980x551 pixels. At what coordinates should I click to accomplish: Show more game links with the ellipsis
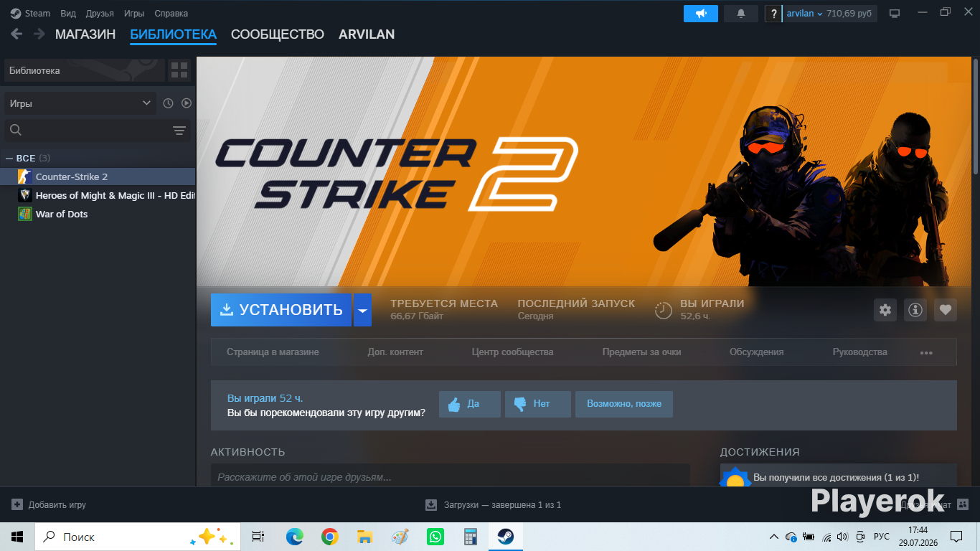point(926,352)
